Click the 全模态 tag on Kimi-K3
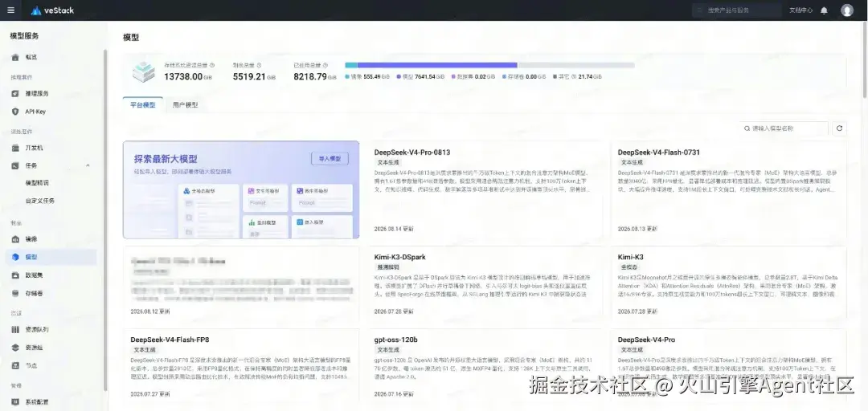Viewport: 868px width, 411px height. coord(628,267)
